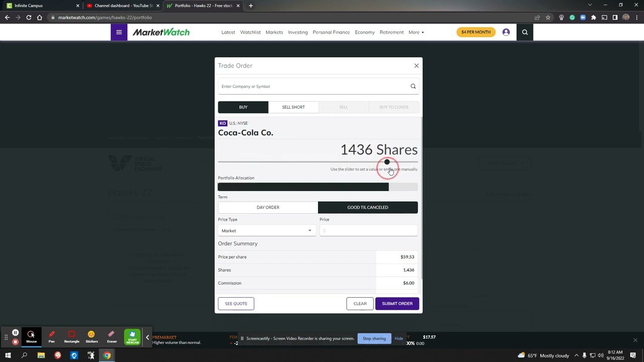Close the Infinite Campus tab

point(78,6)
